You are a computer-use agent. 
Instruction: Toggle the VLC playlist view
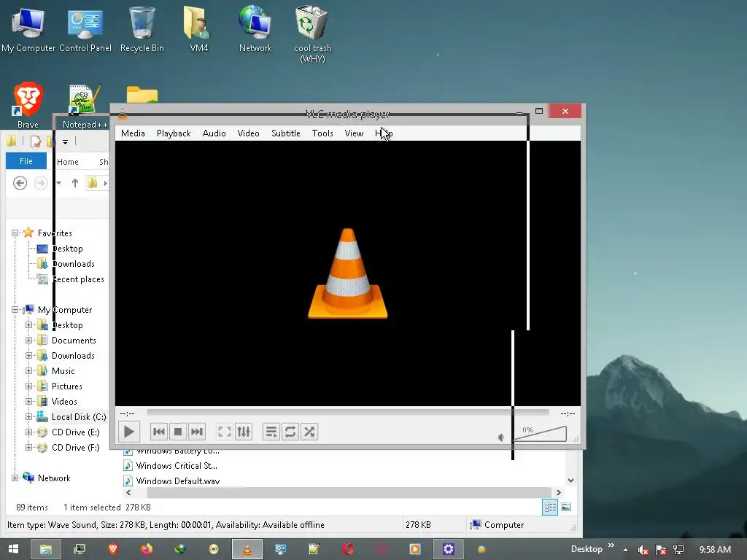click(x=271, y=432)
